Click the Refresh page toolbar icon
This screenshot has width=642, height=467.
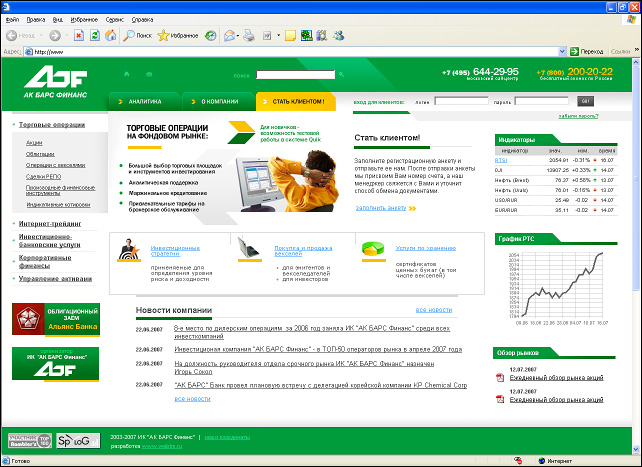point(93,35)
